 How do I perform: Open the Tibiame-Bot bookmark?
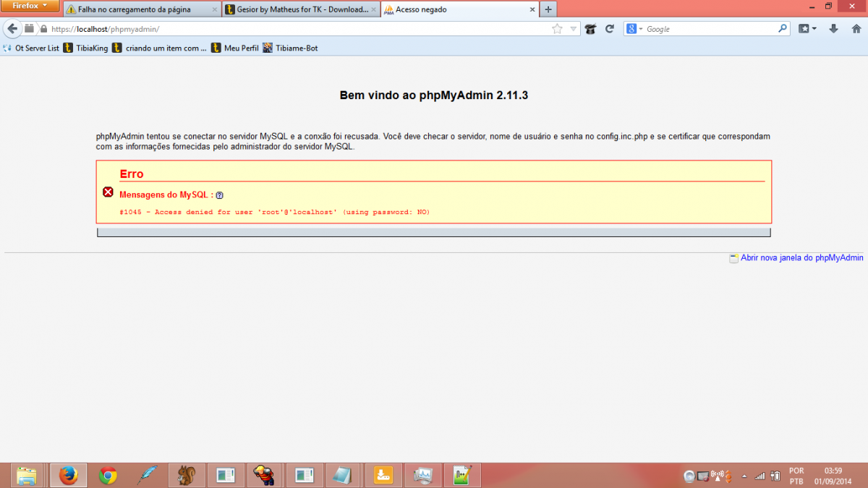pyautogui.click(x=290, y=48)
